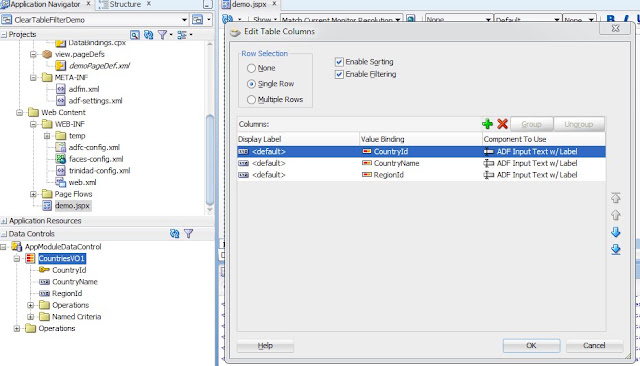This screenshot has height=366, width=640.
Task: Close the Edit Table Columns dialog
Action: tap(615, 28)
